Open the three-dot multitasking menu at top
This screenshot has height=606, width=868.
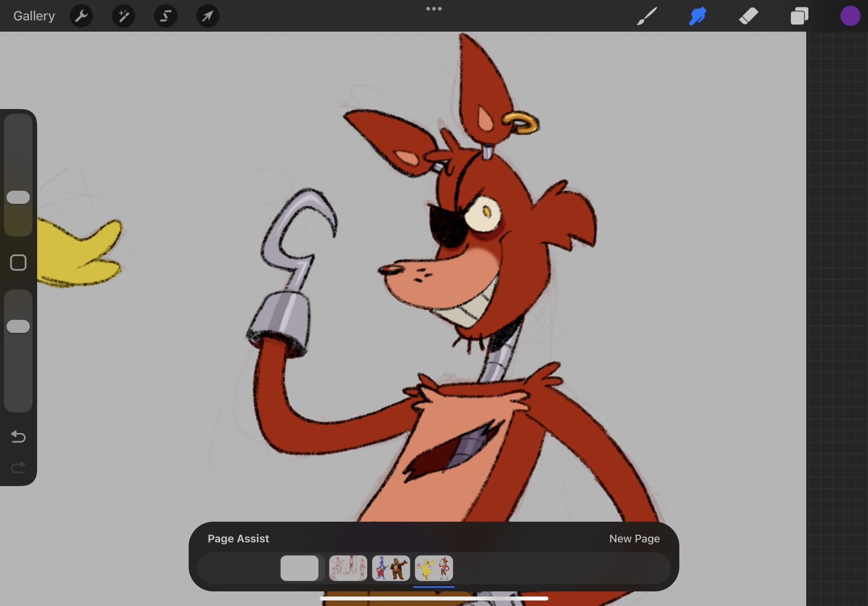click(434, 9)
